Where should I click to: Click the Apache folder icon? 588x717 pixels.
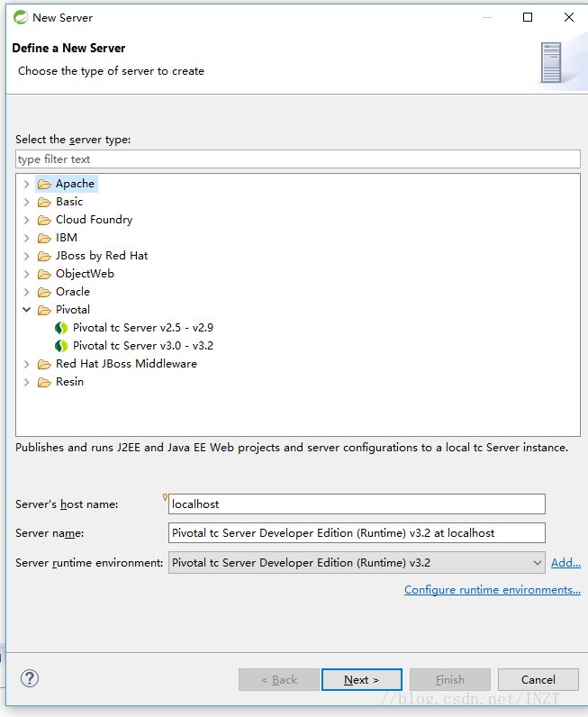44,184
